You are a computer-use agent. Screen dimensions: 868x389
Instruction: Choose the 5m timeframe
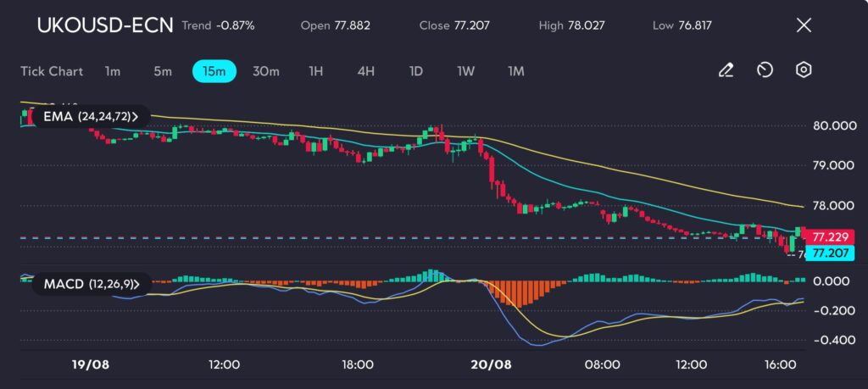tap(163, 71)
